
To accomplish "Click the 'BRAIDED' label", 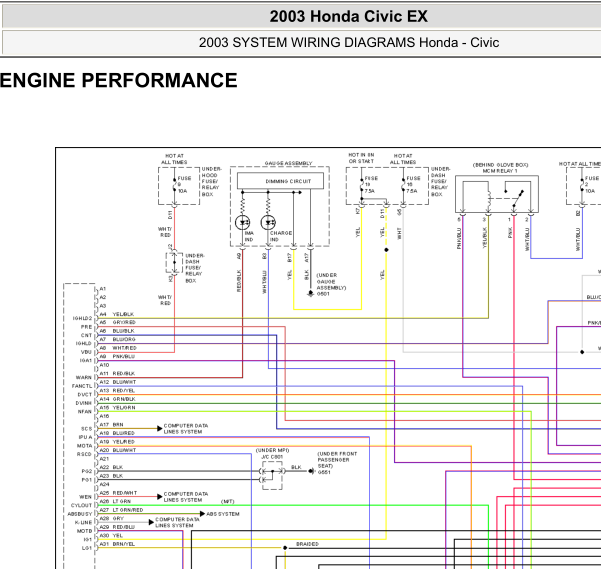I will point(307,544).
